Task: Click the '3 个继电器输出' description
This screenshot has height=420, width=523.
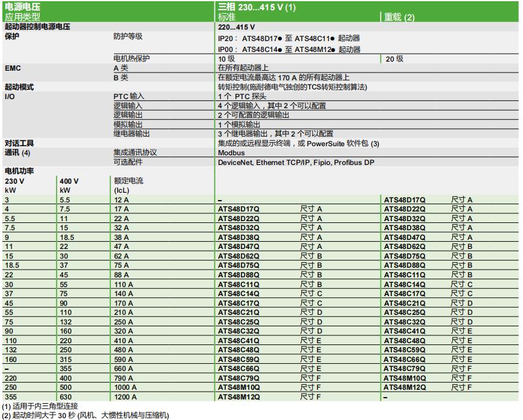Action: click(275, 134)
